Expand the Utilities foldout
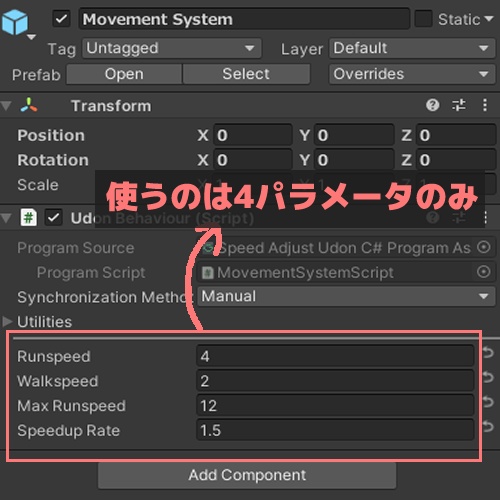 (7, 321)
